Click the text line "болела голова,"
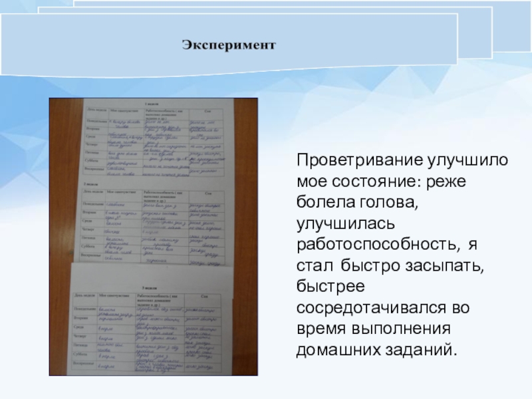The image size is (532, 399). click(357, 202)
